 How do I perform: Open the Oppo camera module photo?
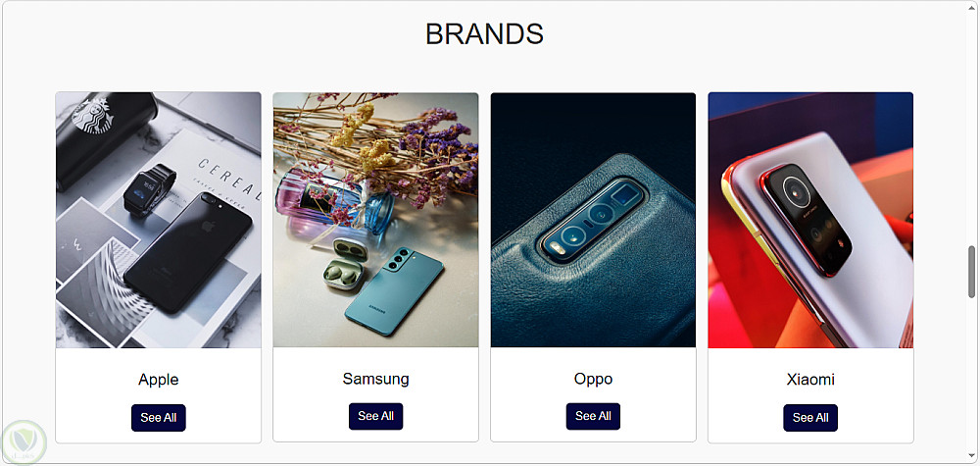593,220
